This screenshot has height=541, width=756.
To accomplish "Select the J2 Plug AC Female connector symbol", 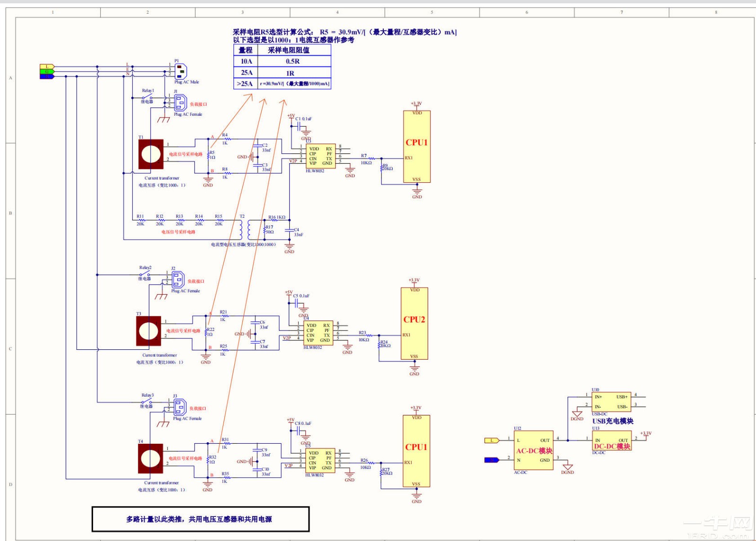I will click(178, 280).
